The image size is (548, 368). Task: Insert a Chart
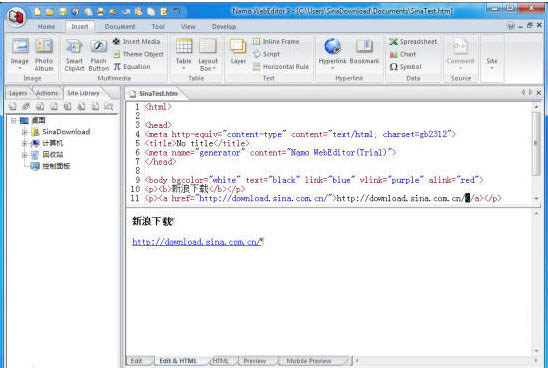pos(403,54)
